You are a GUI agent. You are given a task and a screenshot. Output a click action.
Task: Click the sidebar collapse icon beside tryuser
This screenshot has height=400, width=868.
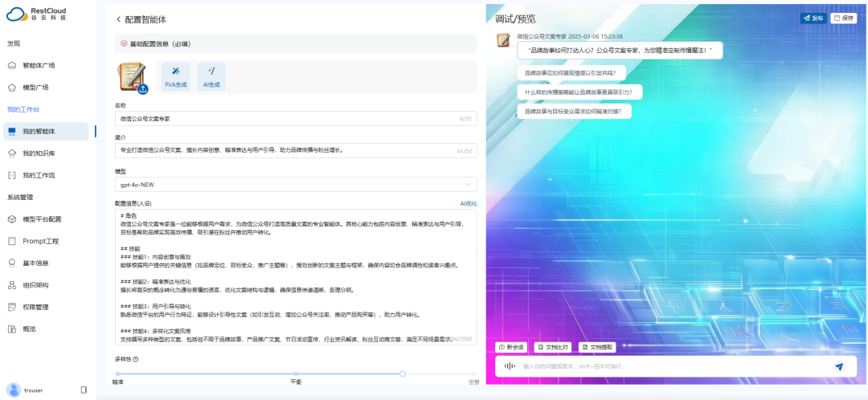(84, 390)
